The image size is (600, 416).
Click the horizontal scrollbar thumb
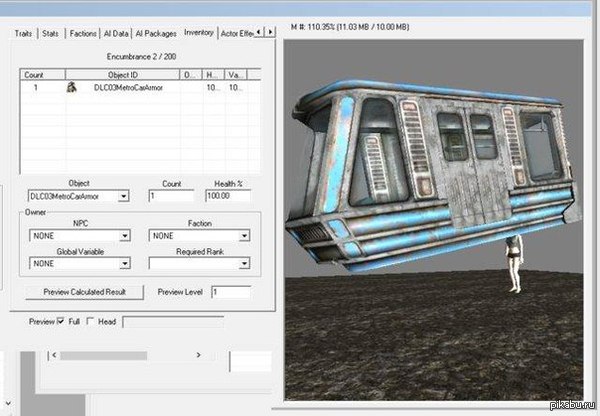coord(103,356)
